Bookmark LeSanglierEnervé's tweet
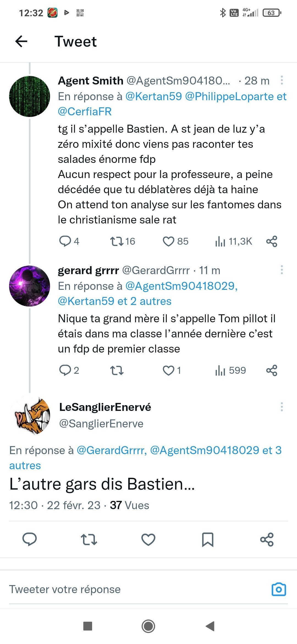This screenshot has height=644, width=297. 208,539
